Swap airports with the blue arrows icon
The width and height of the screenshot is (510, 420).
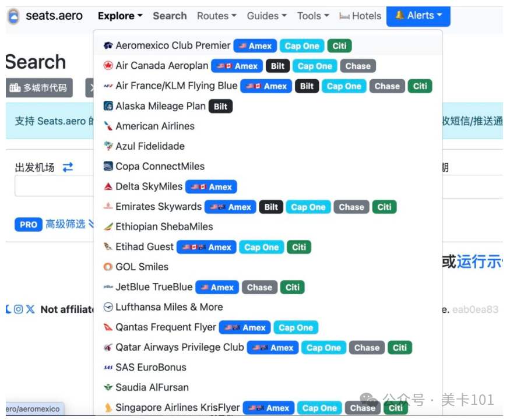[x=68, y=167]
